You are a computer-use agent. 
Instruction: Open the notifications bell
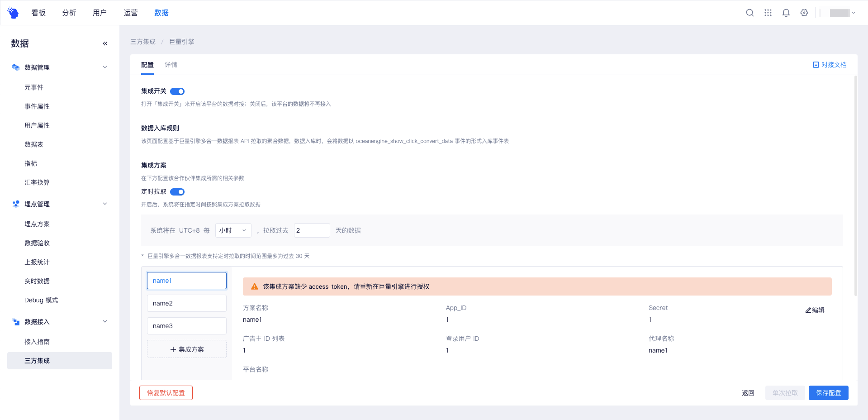click(x=786, y=13)
